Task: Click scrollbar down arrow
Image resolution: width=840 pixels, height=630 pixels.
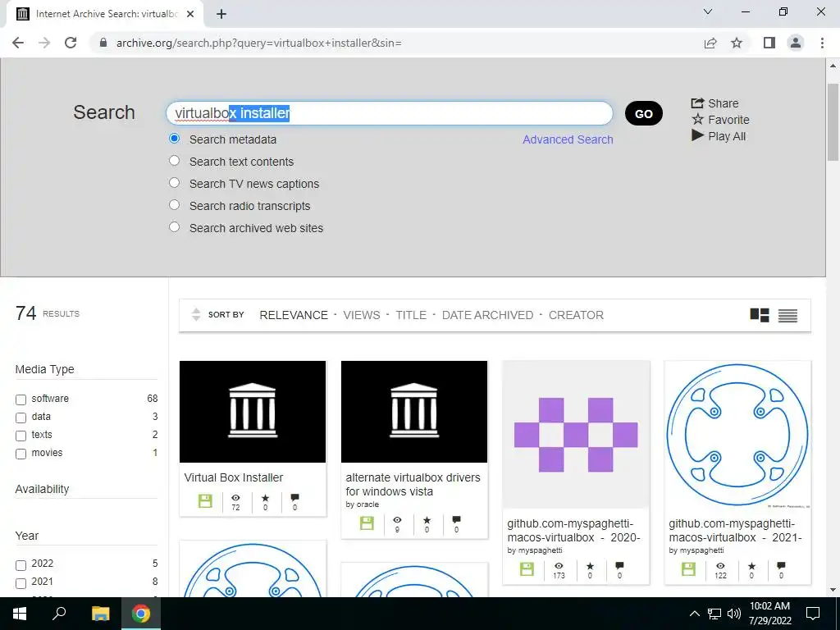Action: [833, 590]
